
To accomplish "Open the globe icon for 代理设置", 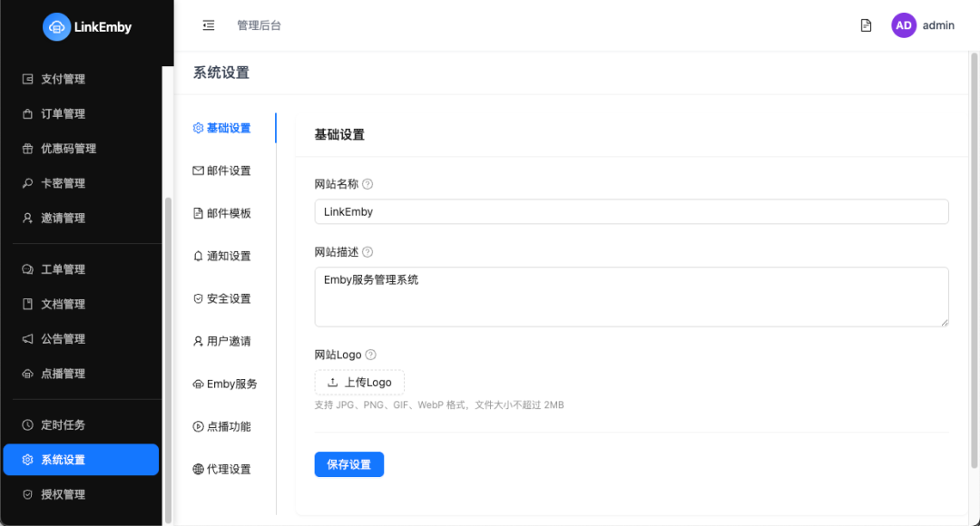I will (197, 469).
